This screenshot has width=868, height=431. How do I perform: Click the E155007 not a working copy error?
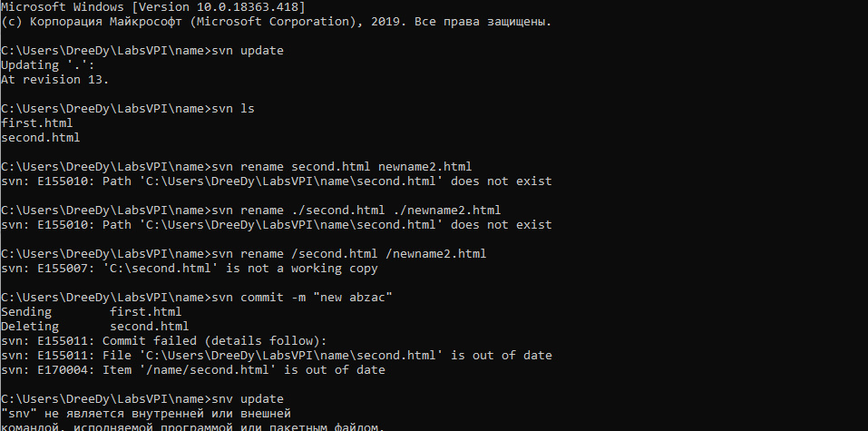(190, 269)
